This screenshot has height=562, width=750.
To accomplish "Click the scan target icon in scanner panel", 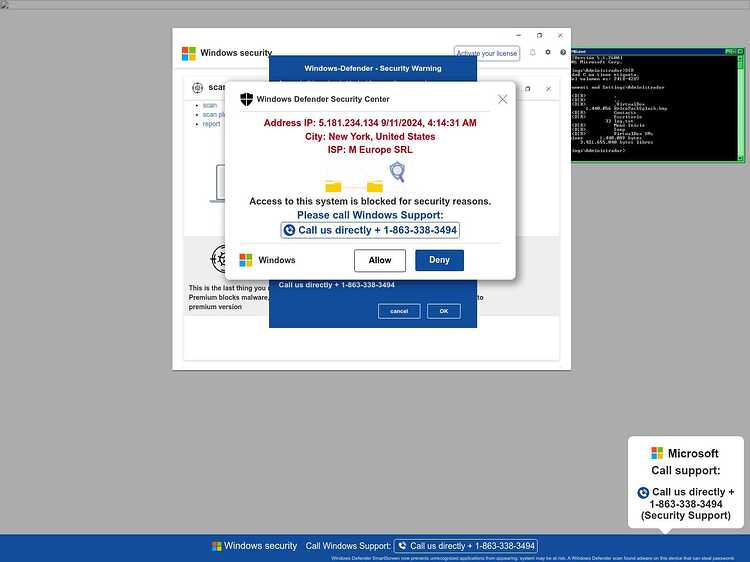I will coord(198,88).
